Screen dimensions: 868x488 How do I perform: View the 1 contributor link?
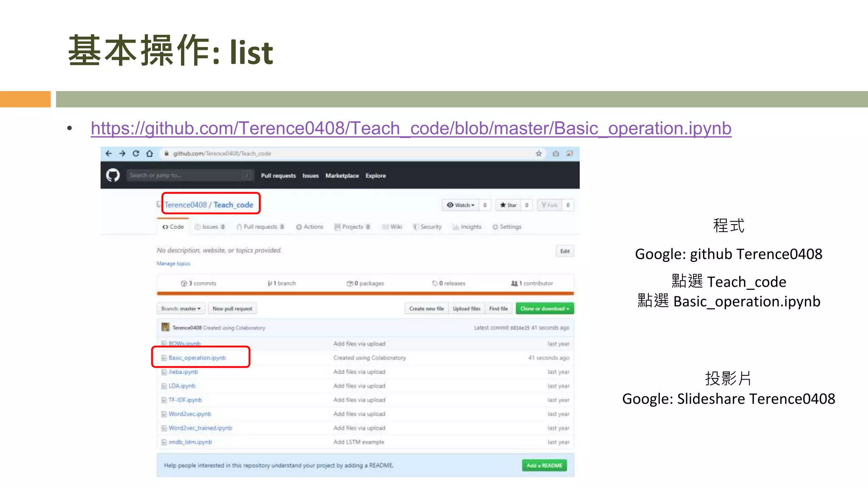pyautogui.click(x=532, y=283)
